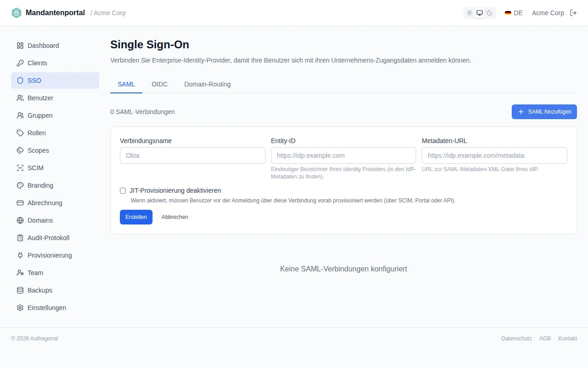
Task: Switch to the OIDC tab
Action: (160, 84)
